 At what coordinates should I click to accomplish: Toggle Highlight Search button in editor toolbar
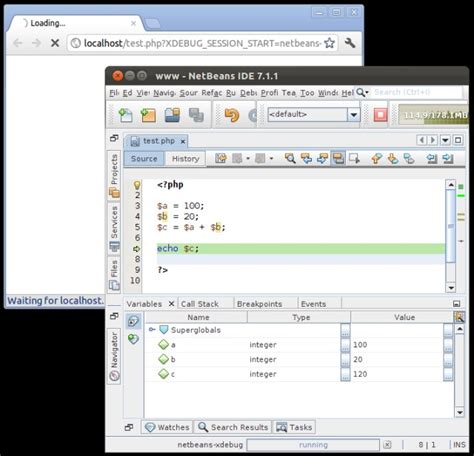pos(338,158)
